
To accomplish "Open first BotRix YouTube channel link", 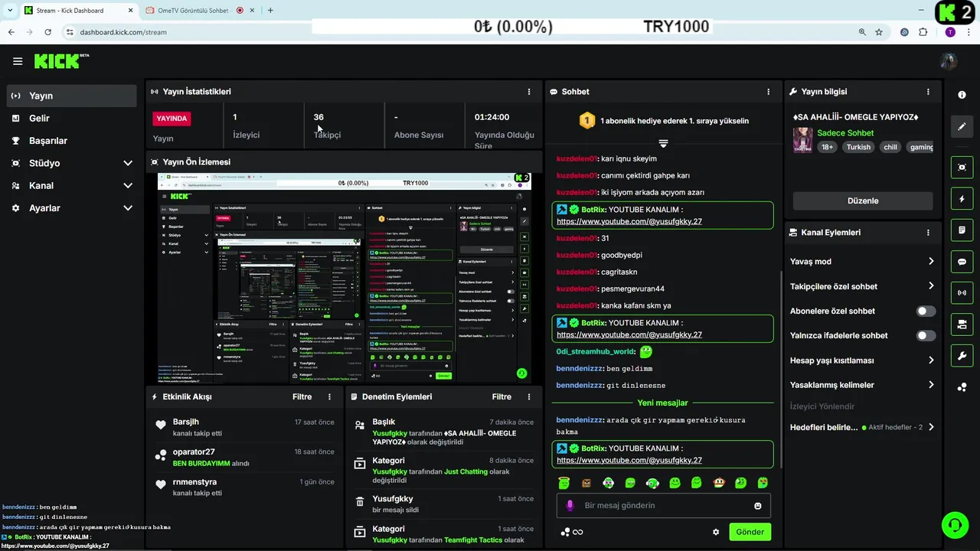I will click(x=629, y=222).
